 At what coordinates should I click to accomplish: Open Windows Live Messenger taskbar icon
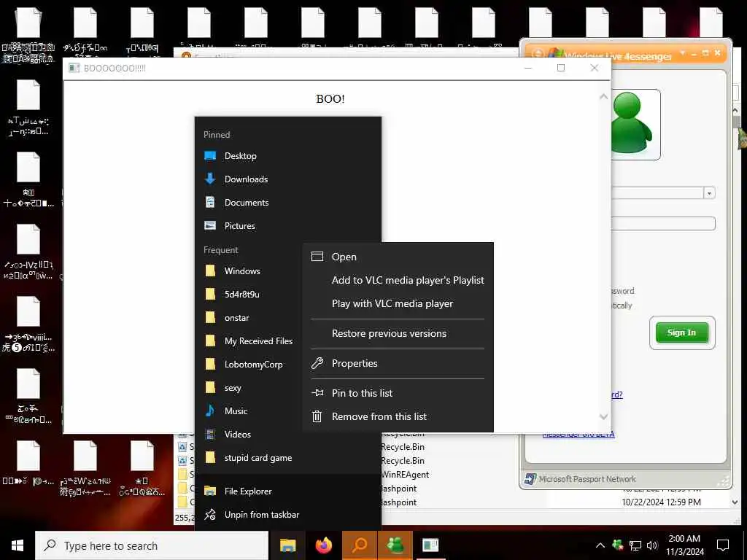coord(395,545)
